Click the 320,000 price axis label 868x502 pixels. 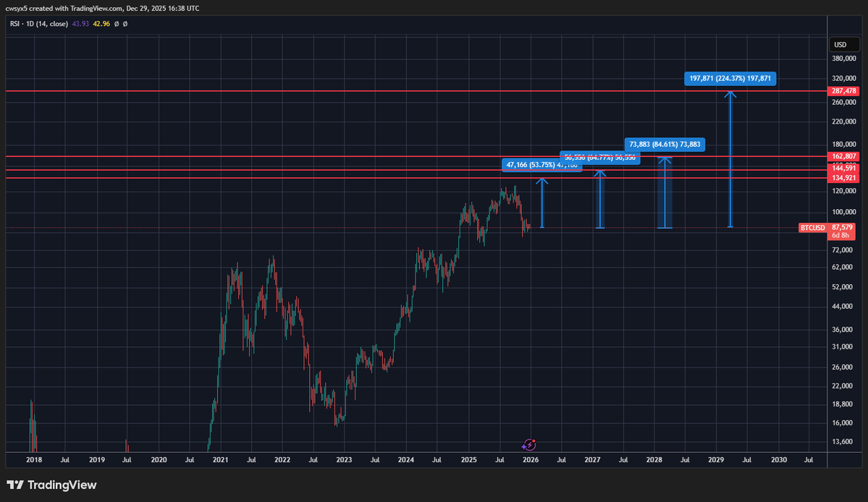coord(843,79)
